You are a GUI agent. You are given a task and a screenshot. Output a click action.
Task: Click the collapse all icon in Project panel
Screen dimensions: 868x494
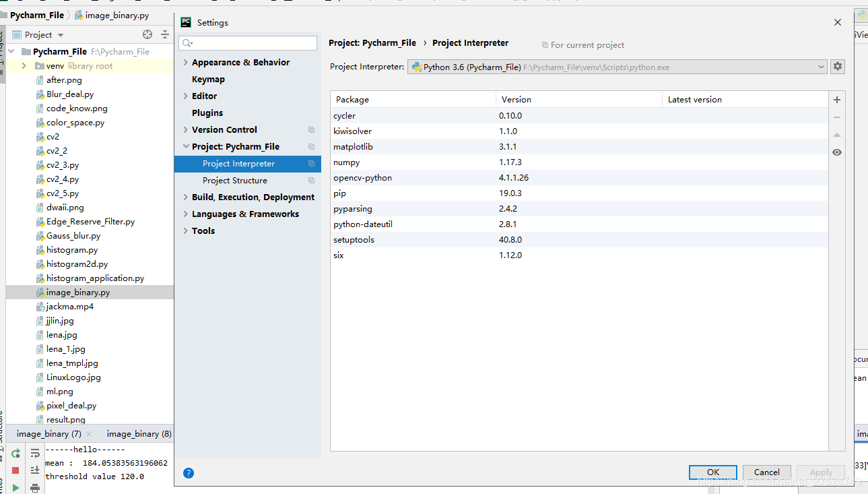[x=164, y=34]
